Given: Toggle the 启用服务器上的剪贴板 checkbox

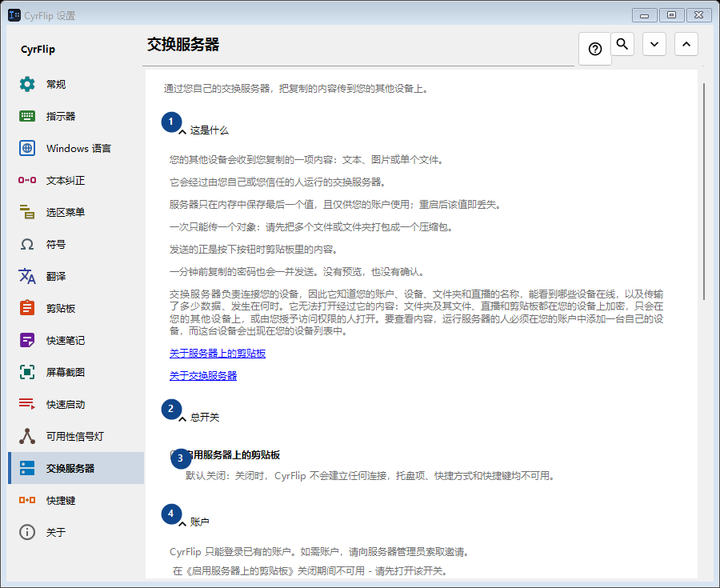Looking at the screenshot, I should tap(175, 455).
